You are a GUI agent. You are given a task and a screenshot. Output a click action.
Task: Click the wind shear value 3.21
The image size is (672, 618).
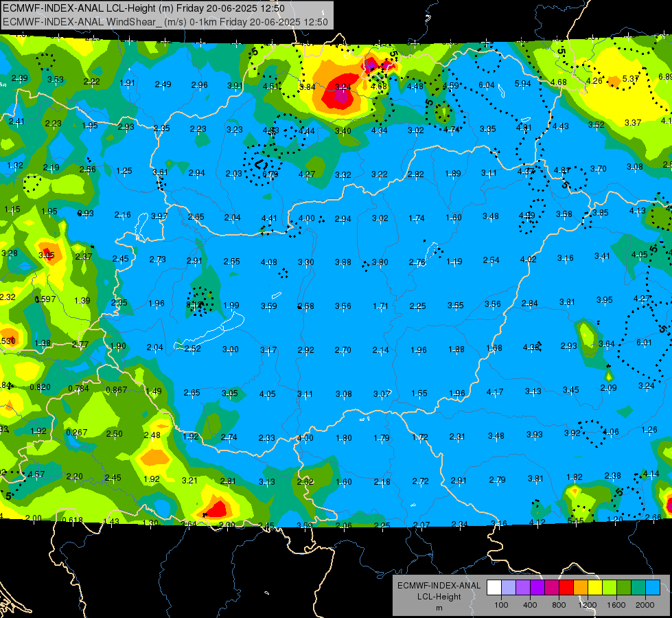point(189,481)
